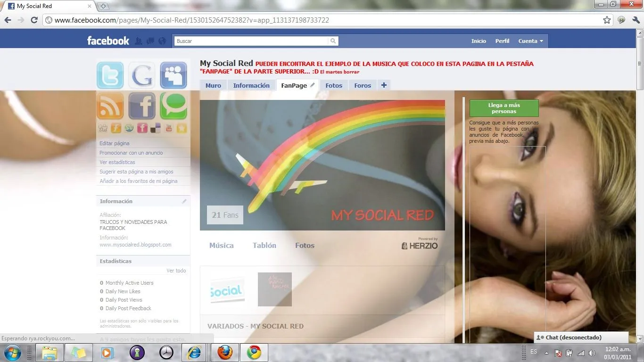Viewport: 644px width, 362px height.
Task: Select Tablón section in the fan page app
Action: [264, 245]
